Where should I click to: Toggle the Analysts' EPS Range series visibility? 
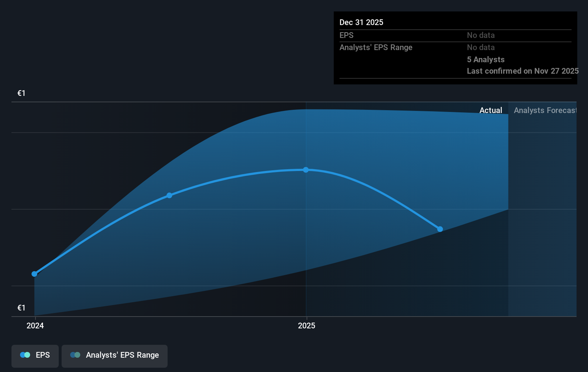(115, 355)
